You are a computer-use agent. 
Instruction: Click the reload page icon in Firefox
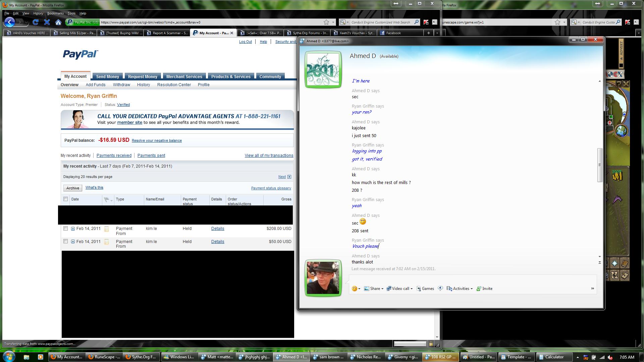(x=36, y=22)
